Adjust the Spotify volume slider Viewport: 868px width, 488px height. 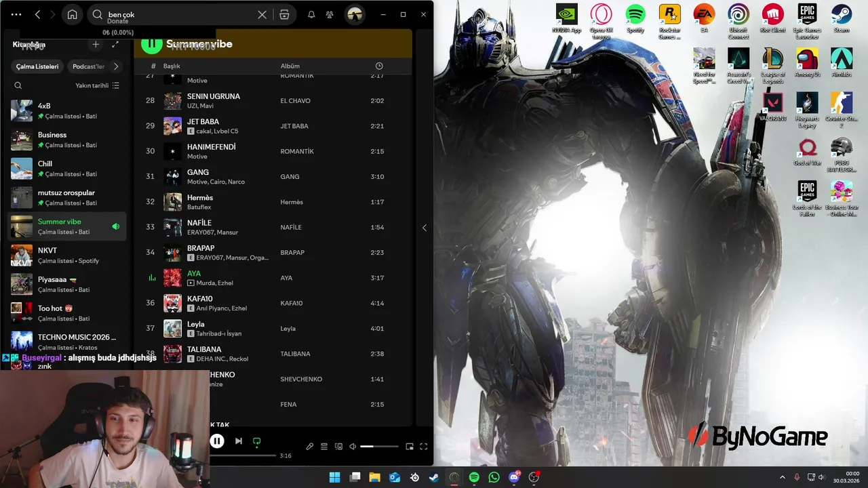tap(379, 447)
